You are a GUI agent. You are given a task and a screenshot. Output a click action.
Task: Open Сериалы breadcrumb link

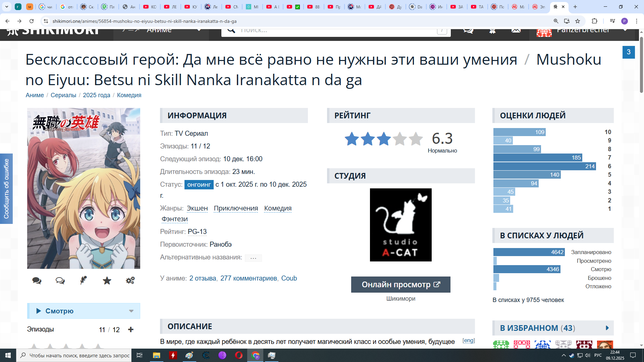click(x=63, y=95)
